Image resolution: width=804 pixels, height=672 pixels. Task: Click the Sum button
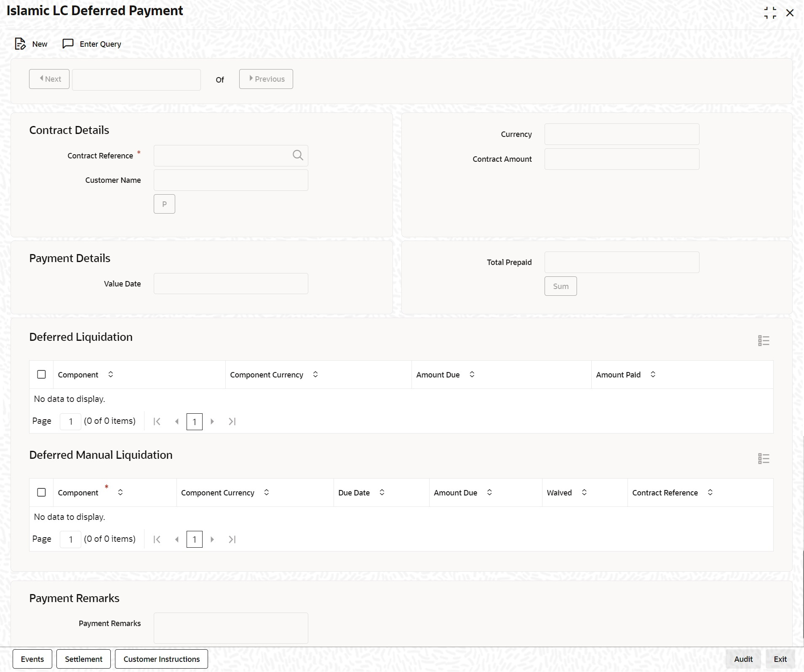point(561,286)
